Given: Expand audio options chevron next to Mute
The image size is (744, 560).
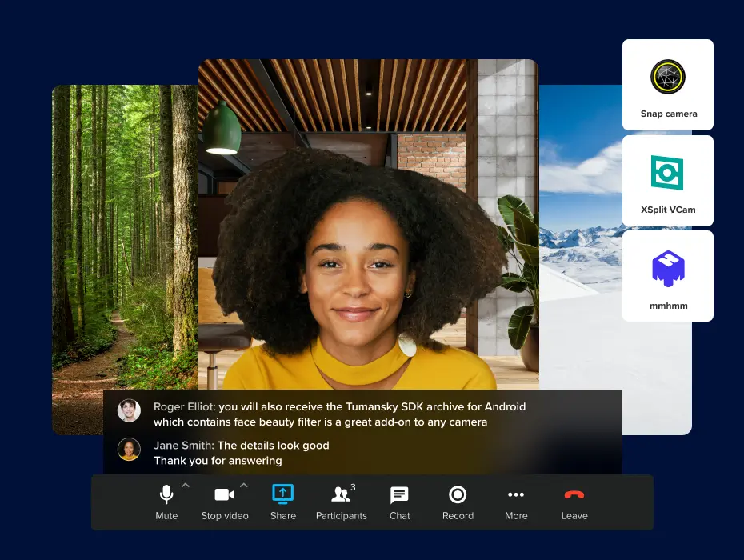Looking at the screenshot, I should click(x=186, y=486).
